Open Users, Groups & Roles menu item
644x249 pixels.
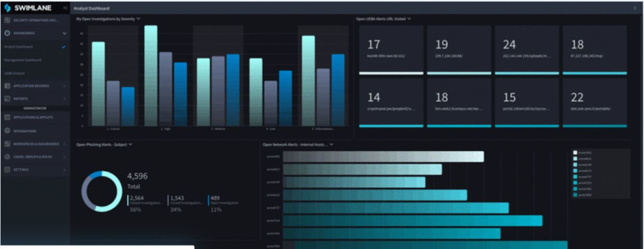click(x=35, y=156)
